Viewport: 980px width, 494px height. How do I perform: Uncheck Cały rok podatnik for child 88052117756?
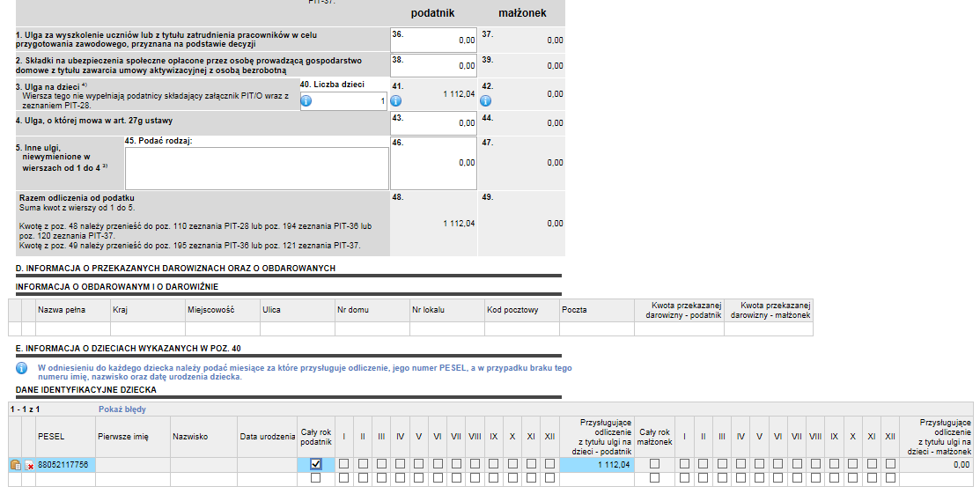click(315, 464)
